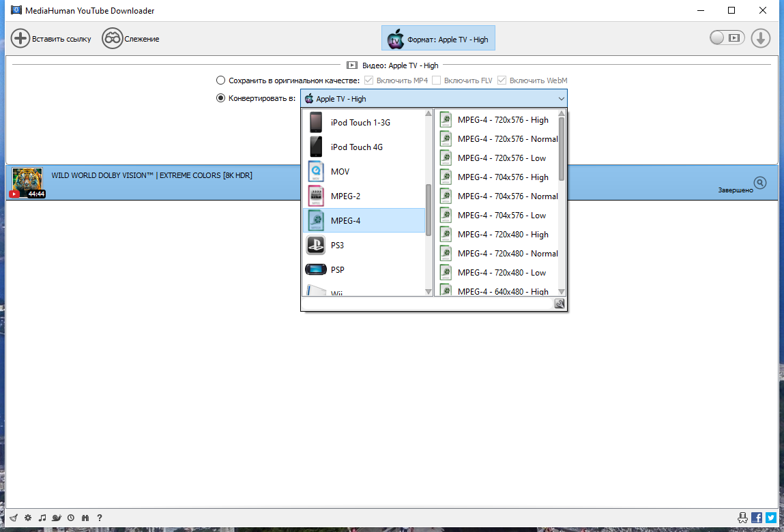
Task: Open the Facebook icon link
Action: tap(757, 518)
